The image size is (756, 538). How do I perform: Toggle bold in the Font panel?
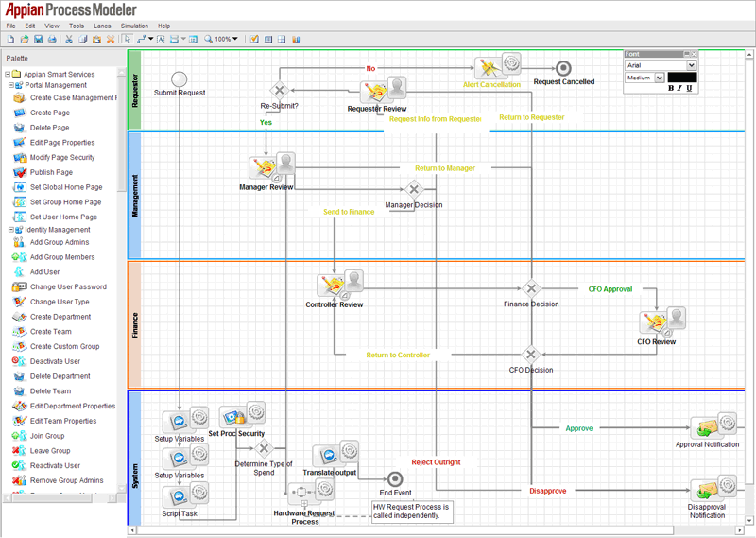pos(671,88)
